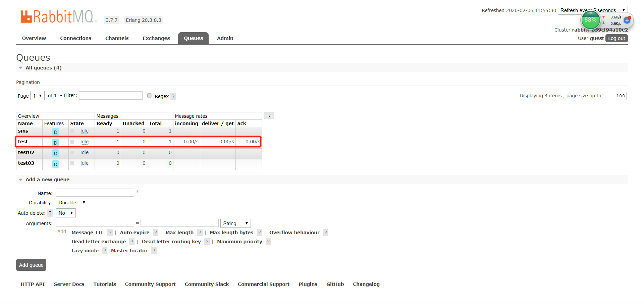This screenshot has width=644, height=303.
Task: Click the Community Support footer link
Action: tap(150, 284)
